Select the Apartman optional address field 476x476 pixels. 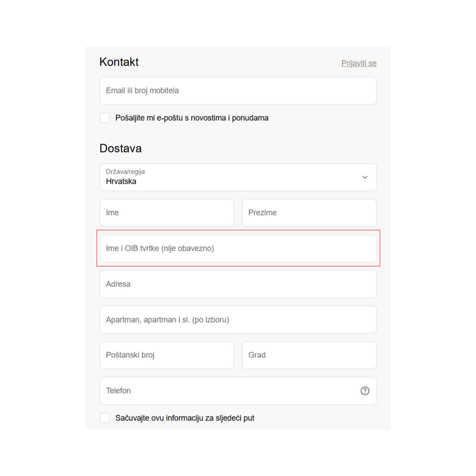tap(238, 320)
